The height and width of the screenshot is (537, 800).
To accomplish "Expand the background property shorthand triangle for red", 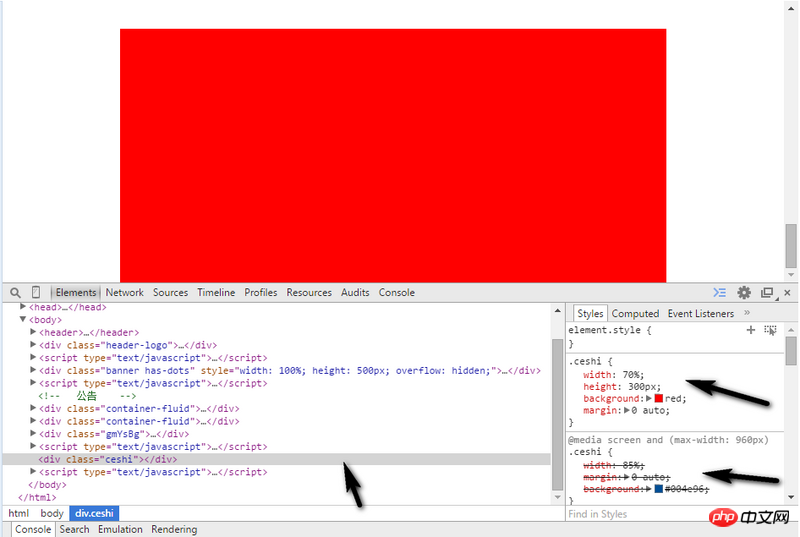I will pyautogui.click(x=649, y=398).
